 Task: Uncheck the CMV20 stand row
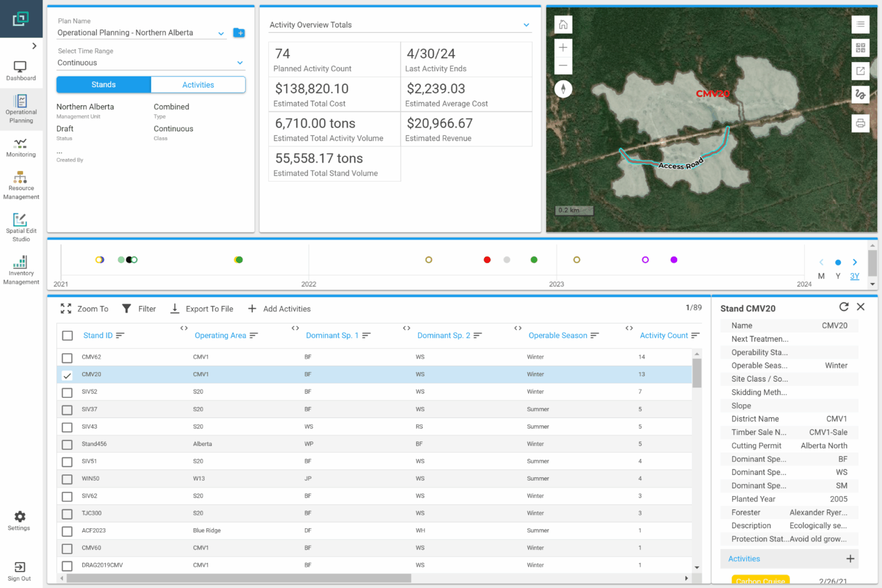coord(67,375)
